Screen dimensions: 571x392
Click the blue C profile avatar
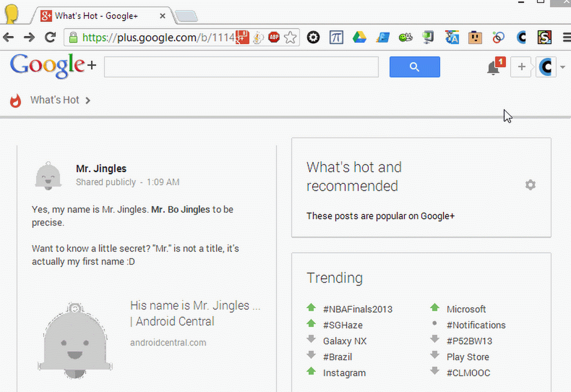(x=546, y=67)
